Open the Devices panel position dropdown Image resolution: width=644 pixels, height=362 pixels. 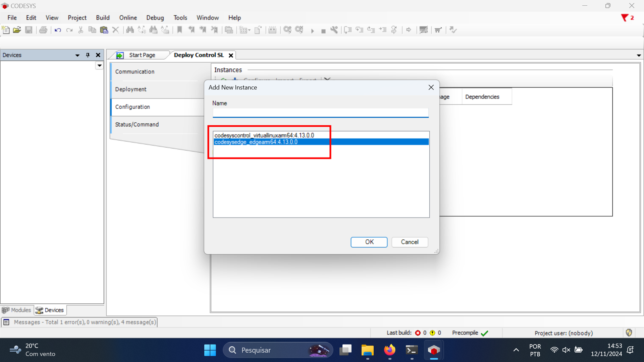(x=77, y=55)
